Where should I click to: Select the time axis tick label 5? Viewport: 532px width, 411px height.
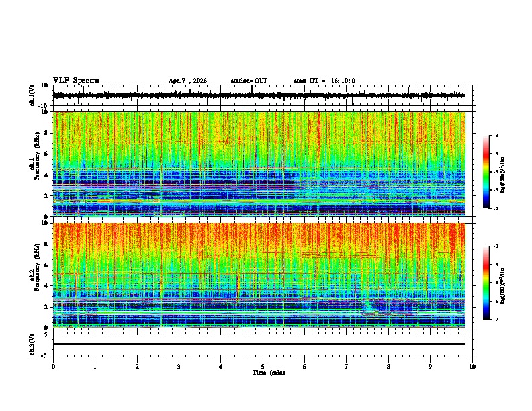coord(263,367)
